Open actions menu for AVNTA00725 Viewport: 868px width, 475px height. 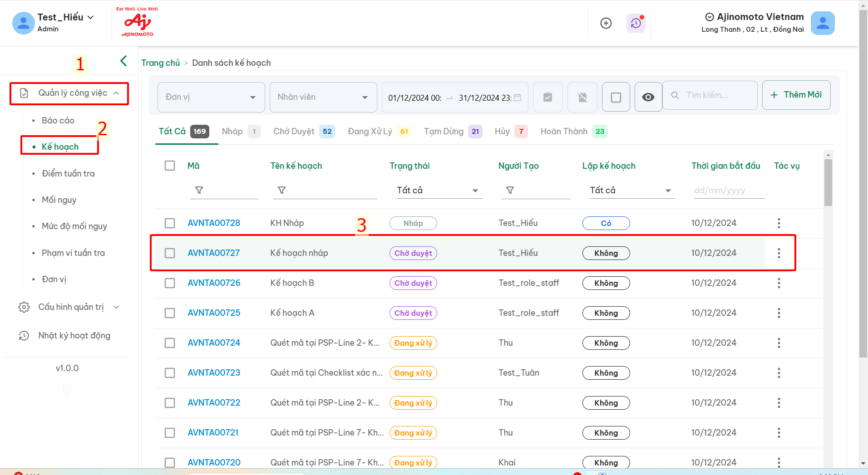coord(779,313)
